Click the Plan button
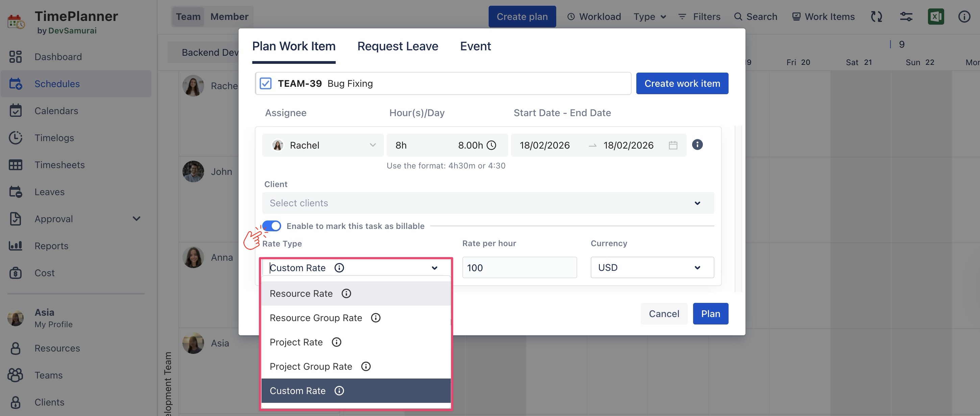The height and width of the screenshot is (416, 980). [x=710, y=314]
